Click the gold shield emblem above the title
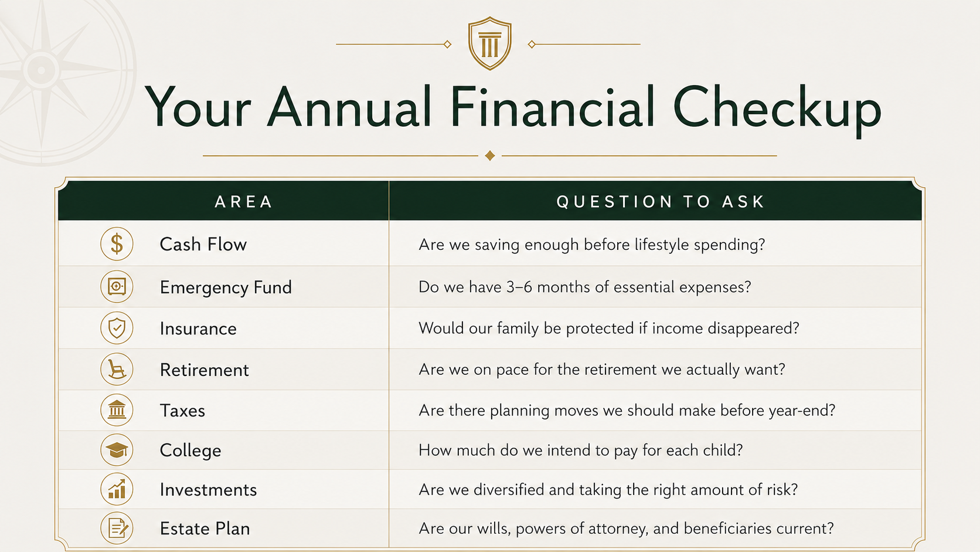Viewport: 980px width, 552px height. coord(489,43)
